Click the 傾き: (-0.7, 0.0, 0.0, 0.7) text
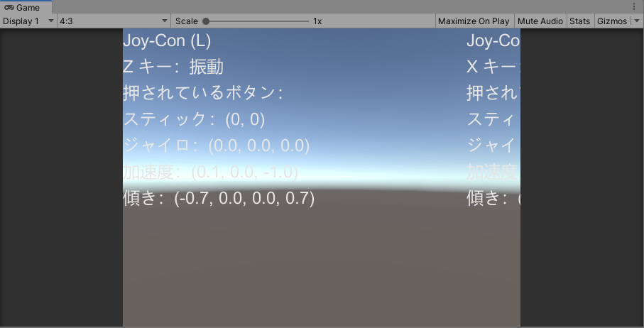 pos(219,199)
